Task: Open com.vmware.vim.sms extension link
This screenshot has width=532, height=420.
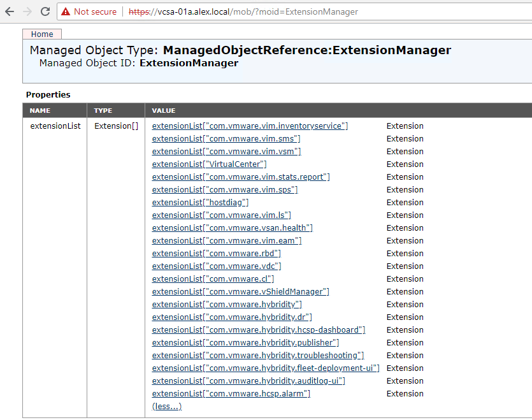Action: click(x=226, y=138)
